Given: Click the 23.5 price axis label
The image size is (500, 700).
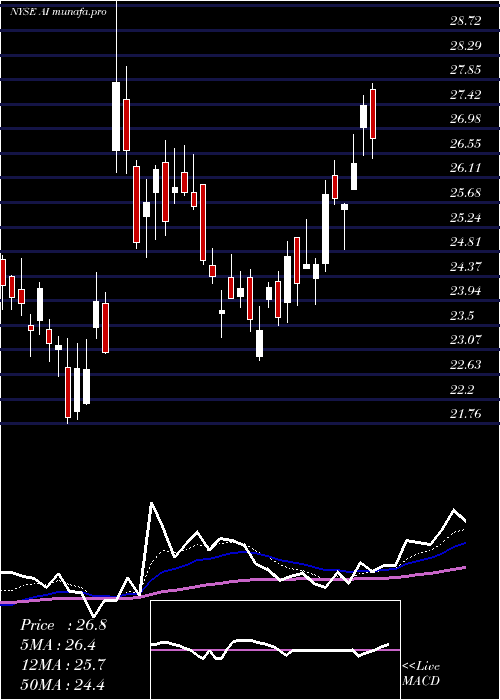Looking at the screenshot, I should pos(462,316).
